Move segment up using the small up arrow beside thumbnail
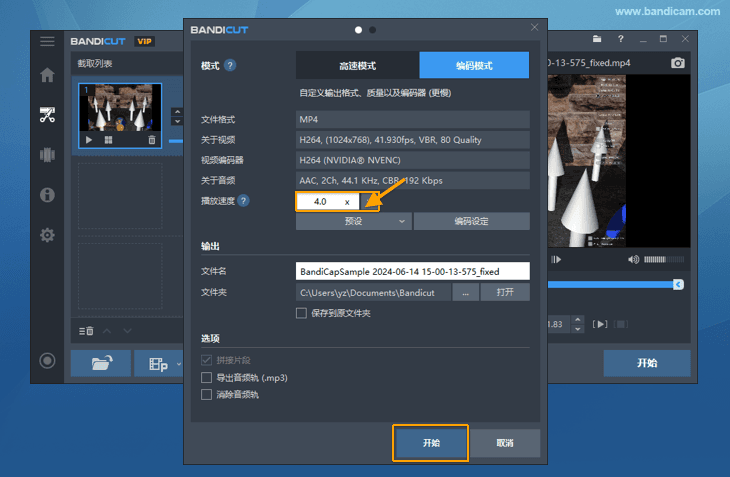730x477 pixels. 177,112
